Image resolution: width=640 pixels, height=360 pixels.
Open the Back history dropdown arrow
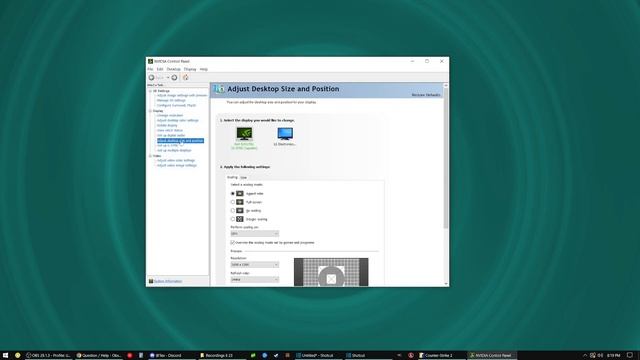[167, 78]
